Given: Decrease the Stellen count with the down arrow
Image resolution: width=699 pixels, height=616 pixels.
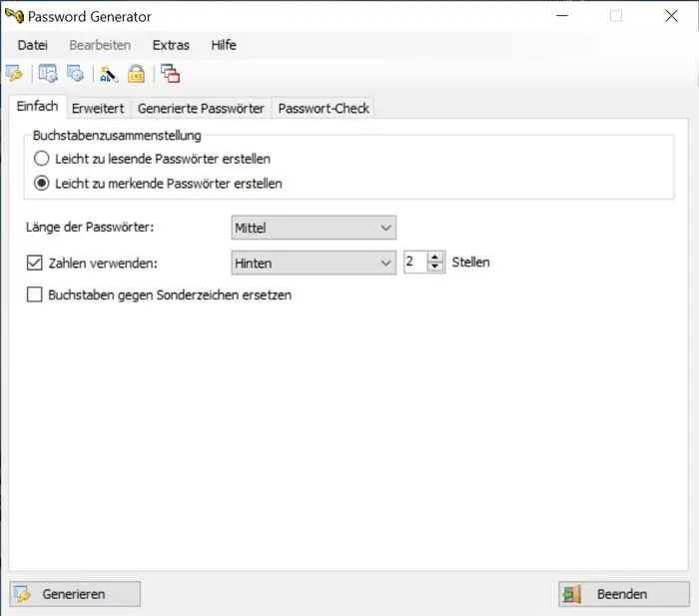Looking at the screenshot, I should tap(435, 267).
